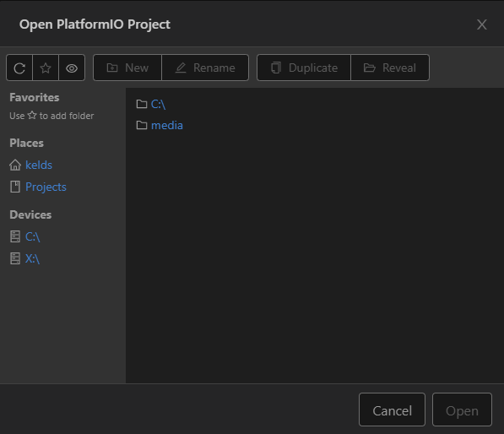This screenshot has height=434, width=504.
Task: Click the Rename button
Action: pos(205,68)
